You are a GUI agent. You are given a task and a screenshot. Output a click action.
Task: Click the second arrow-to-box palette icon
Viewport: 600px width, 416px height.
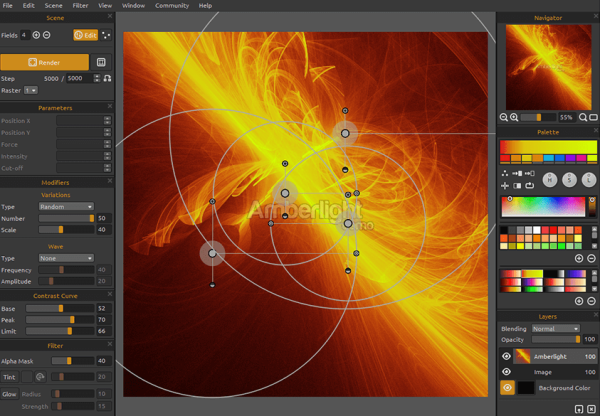coord(530,173)
